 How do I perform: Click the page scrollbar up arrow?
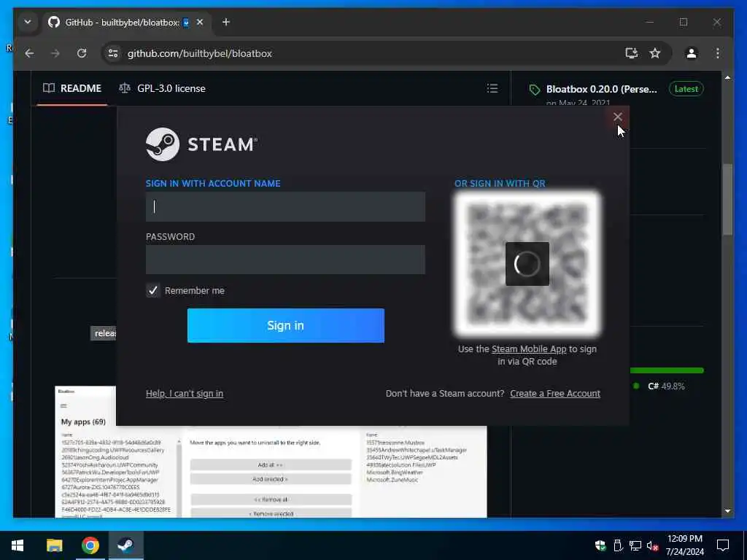click(727, 77)
